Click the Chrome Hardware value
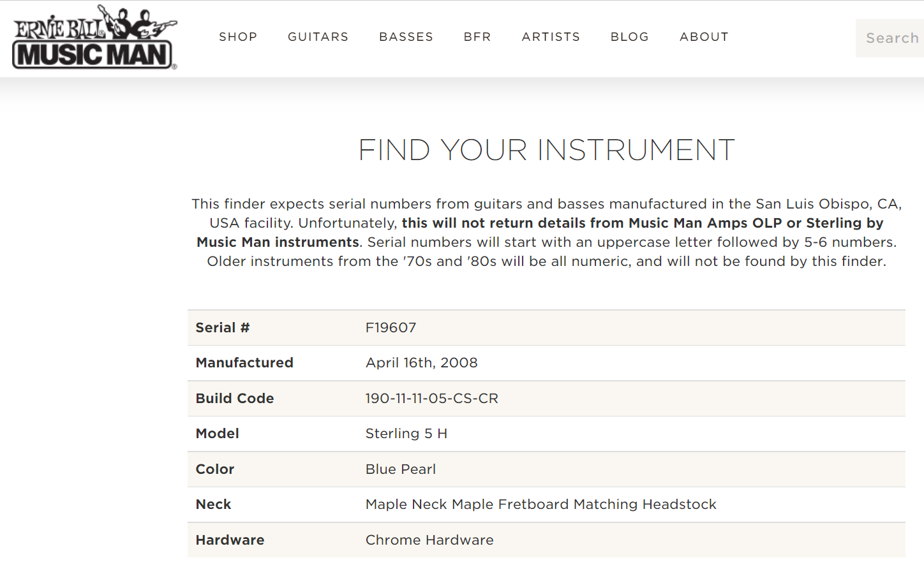 pyautogui.click(x=429, y=540)
